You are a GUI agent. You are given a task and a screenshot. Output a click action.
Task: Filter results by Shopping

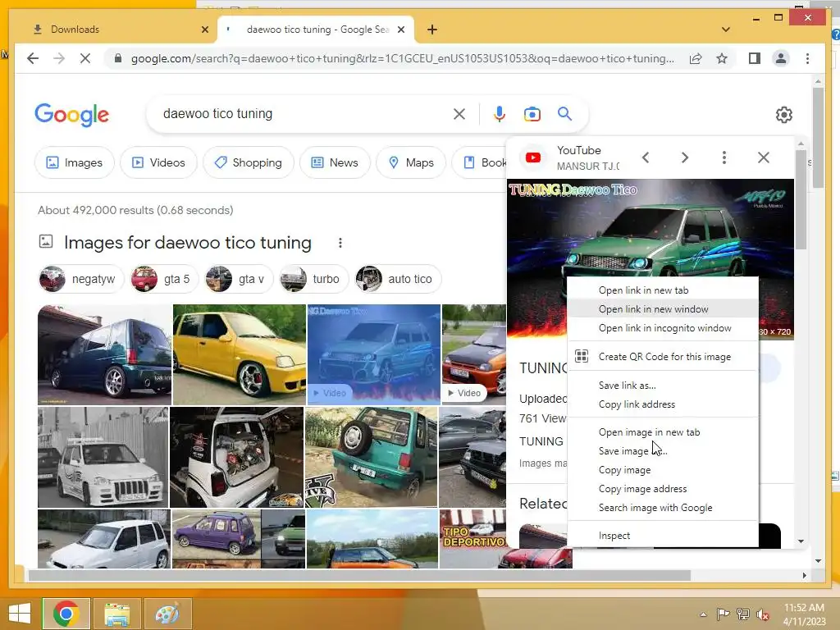tap(249, 162)
